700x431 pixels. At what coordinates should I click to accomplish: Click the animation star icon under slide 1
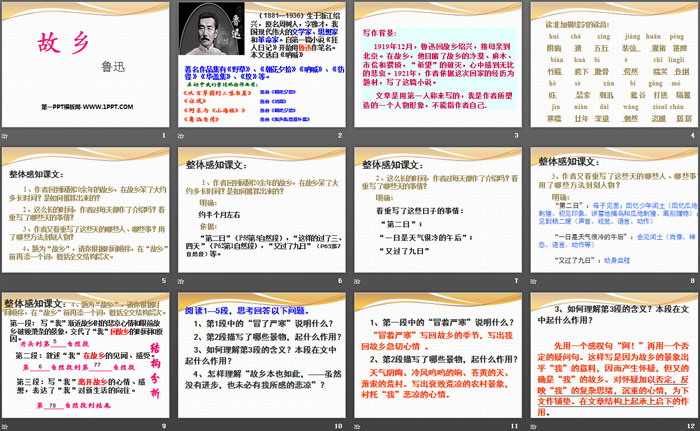5,136
